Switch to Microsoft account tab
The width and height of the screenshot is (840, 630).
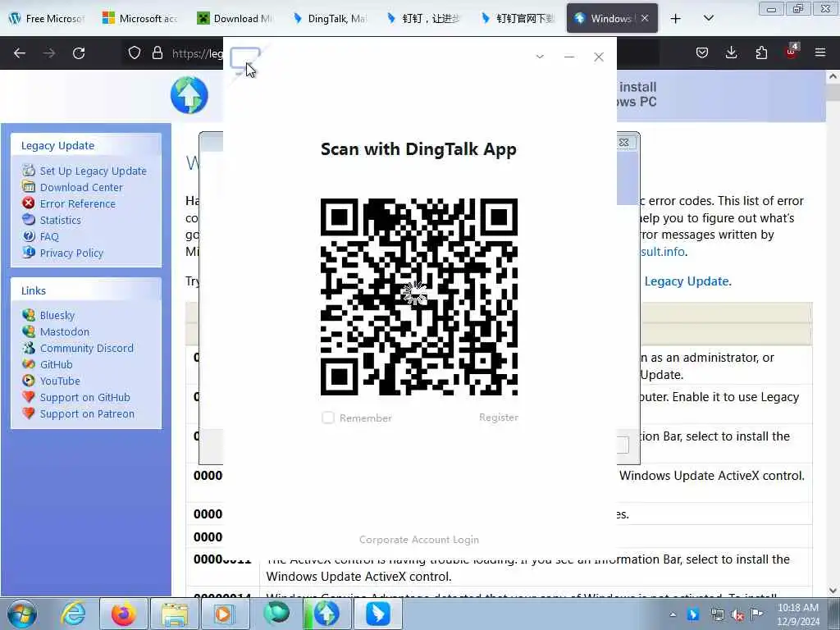click(x=141, y=18)
